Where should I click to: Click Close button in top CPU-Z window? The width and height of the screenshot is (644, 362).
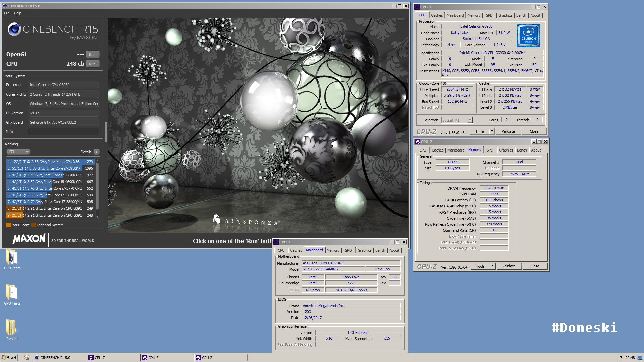pos(534,132)
